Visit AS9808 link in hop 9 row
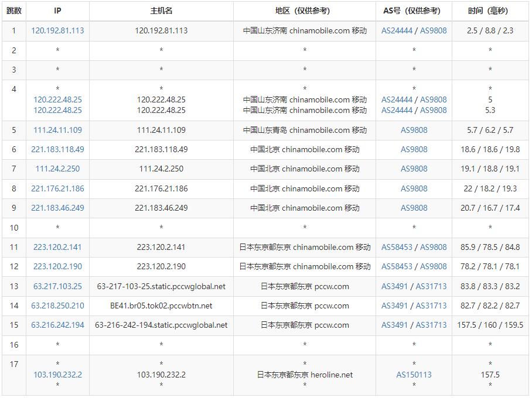Image resolution: width=532 pixels, height=398 pixels. pyautogui.click(x=414, y=208)
